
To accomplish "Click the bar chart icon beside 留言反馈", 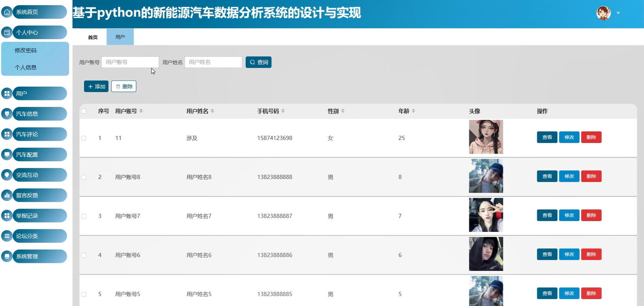I will tap(7, 195).
